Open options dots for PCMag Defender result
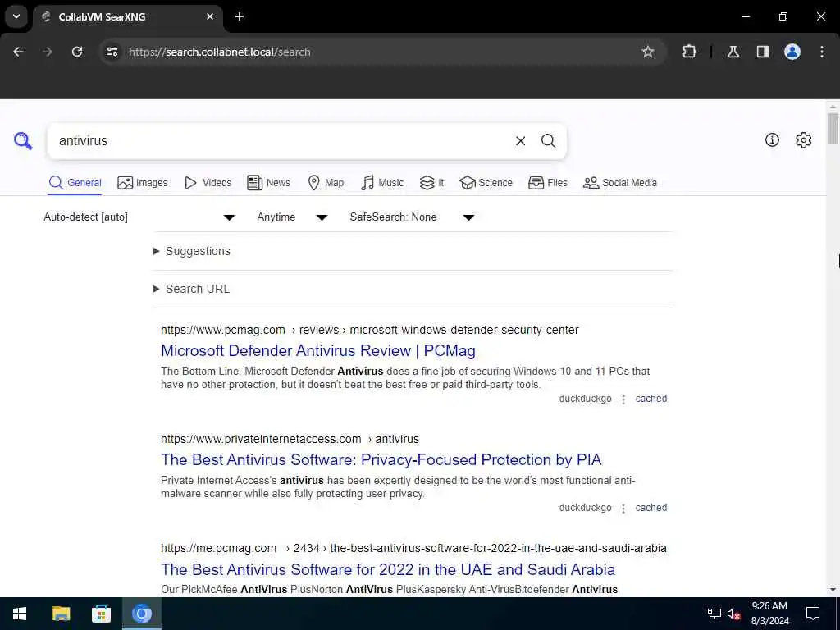Image resolution: width=840 pixels, height=630 pixels. [623, 399]
